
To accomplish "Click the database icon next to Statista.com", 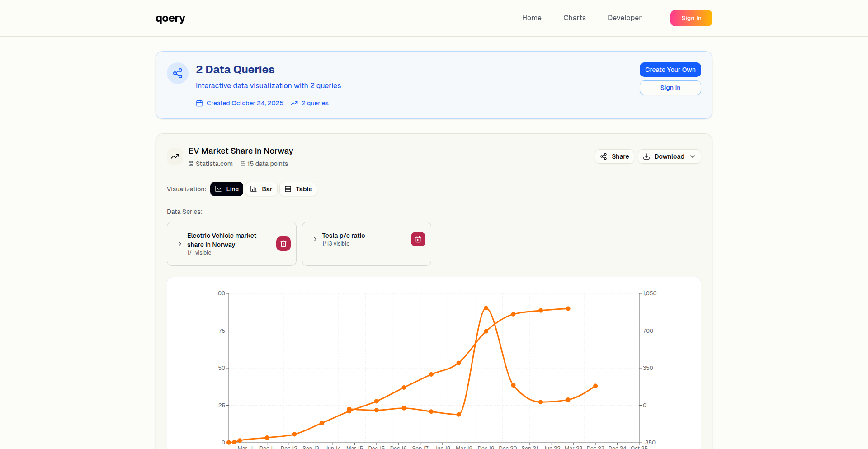I will pos(191,164).
